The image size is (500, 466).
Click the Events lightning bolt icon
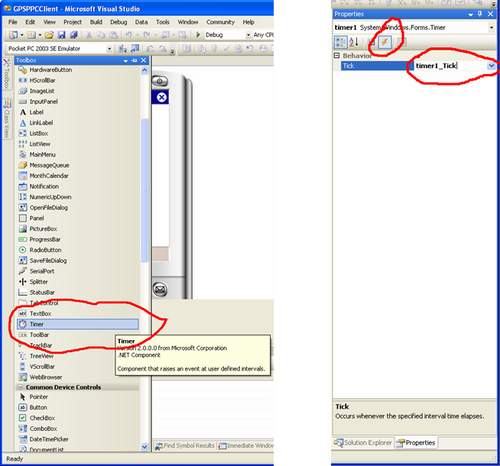(x=384, y=42)
